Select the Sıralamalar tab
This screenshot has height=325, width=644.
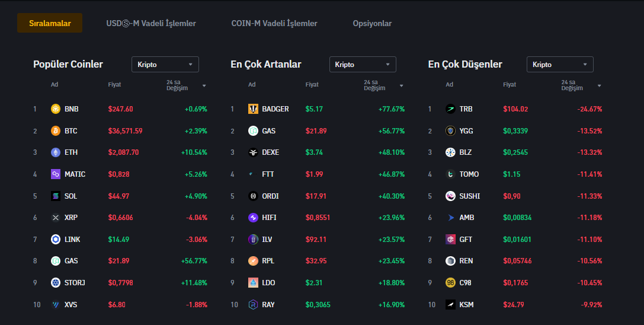click(x=50, y=24)
